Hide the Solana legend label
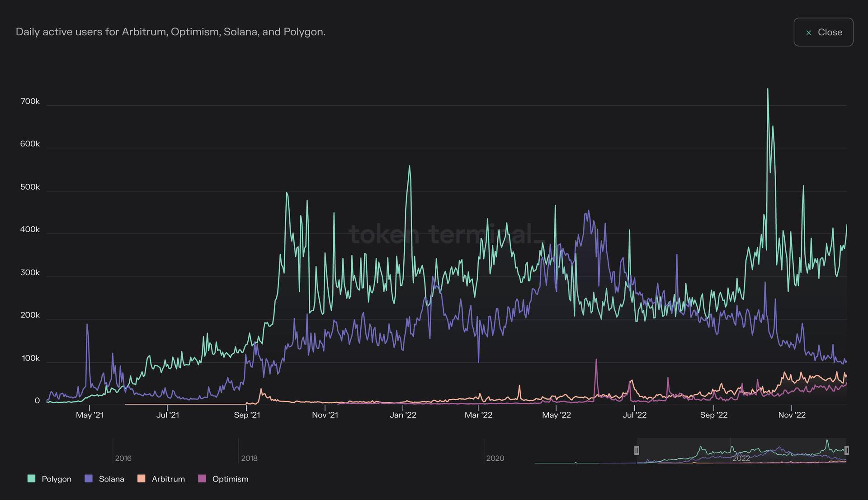The image size is (868, 500). tap(111, 479)
